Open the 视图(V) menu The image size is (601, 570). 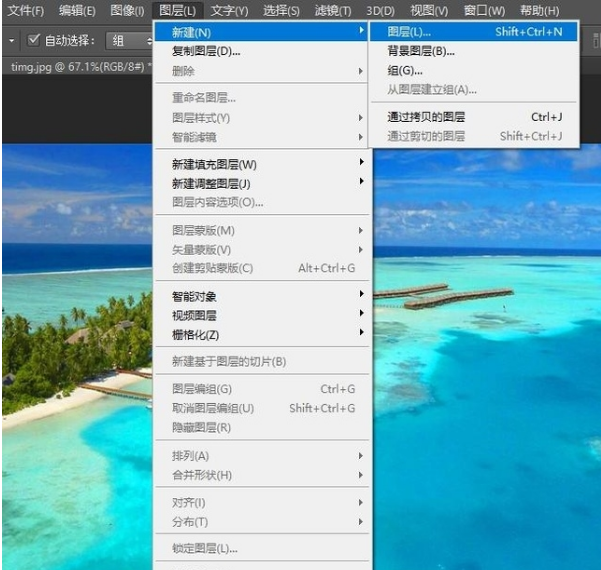(x=429, y=10)
